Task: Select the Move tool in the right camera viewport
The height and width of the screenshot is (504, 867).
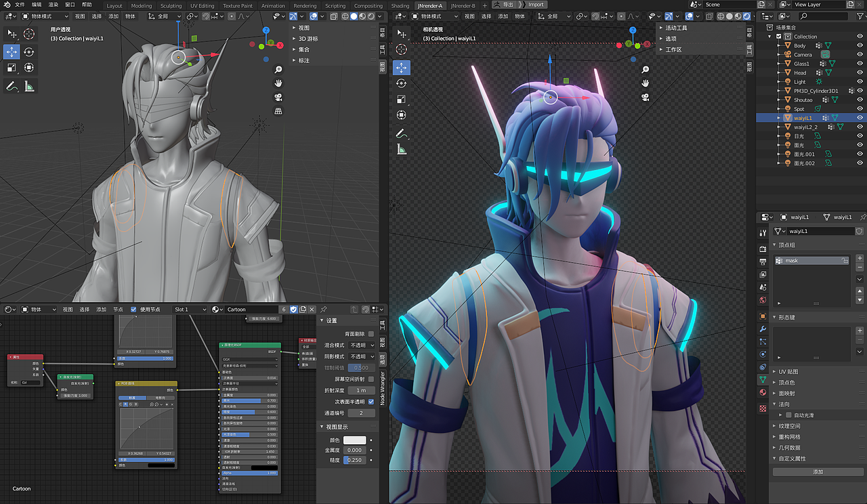Action: (x=402, y=67)
